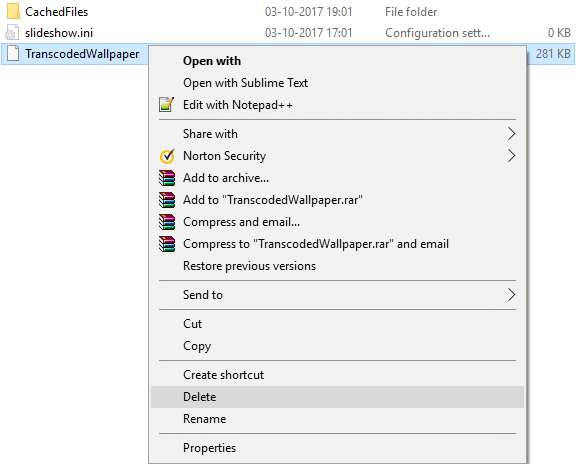Image resolution: width=578 pixels, height=464 pixels.
Task: Select Rename in the context menu
Action: pyautogui.click(x=337, y=419)
